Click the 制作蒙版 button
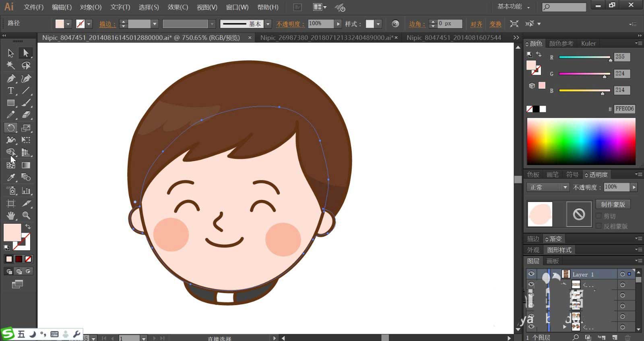The image size is (644, 341). (x=613, y=204)
